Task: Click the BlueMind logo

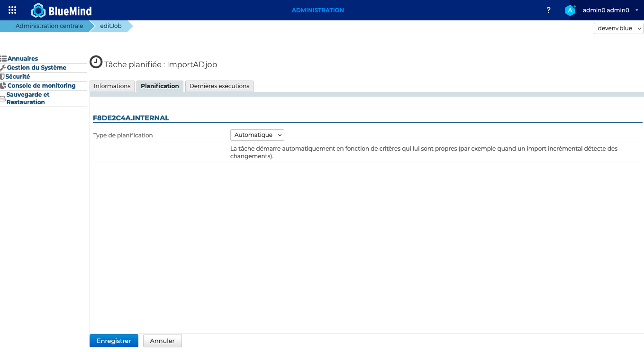Action: (62, 10)
